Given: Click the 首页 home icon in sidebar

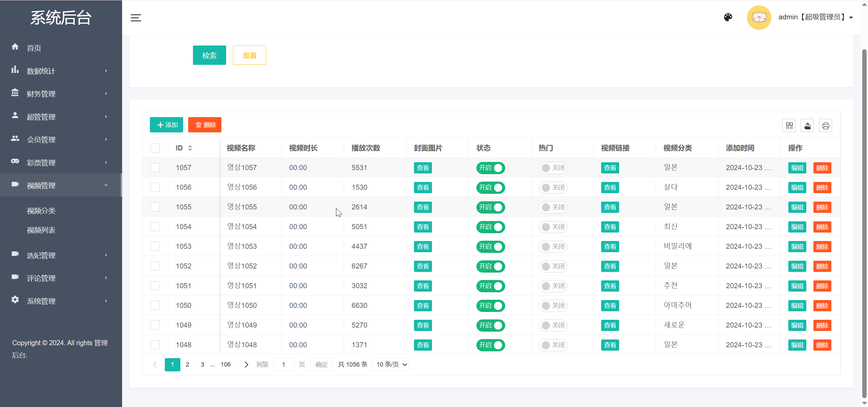Looking at the screenshot, I should click(x=15, y=47).
